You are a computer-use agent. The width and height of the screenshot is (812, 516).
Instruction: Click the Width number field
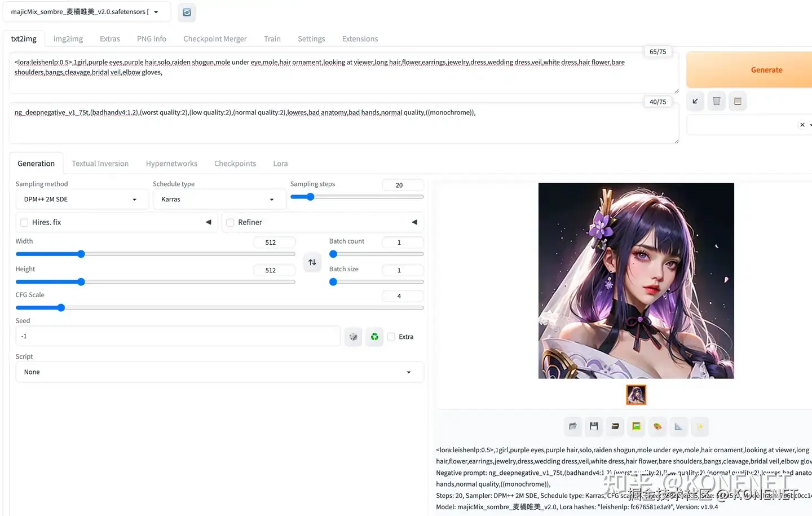pos(274,242)
